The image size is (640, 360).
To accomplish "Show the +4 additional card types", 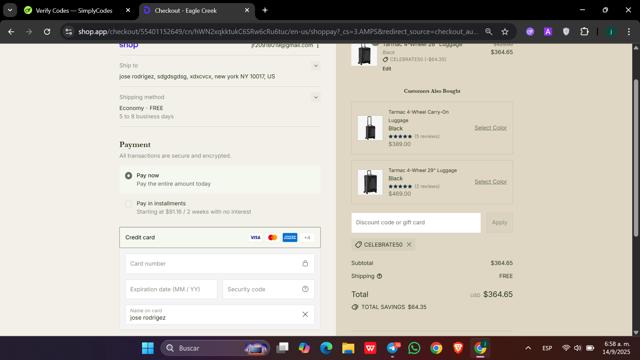I will point(307,237).
